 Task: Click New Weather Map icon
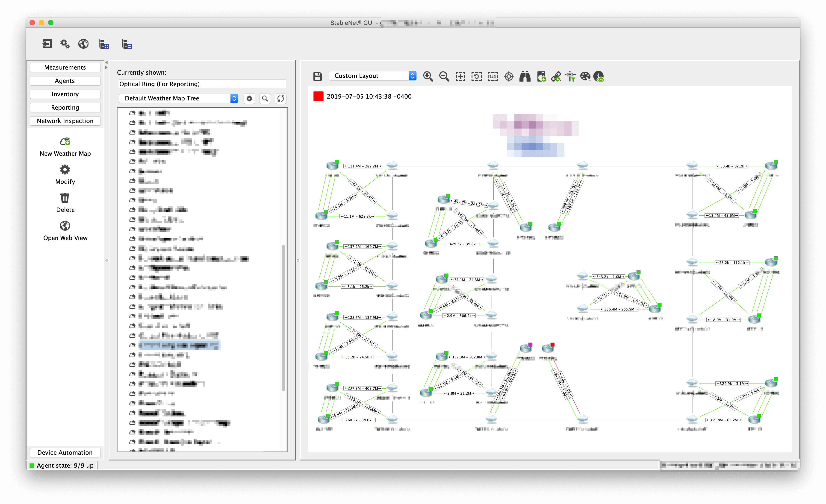tap(65, 141)
